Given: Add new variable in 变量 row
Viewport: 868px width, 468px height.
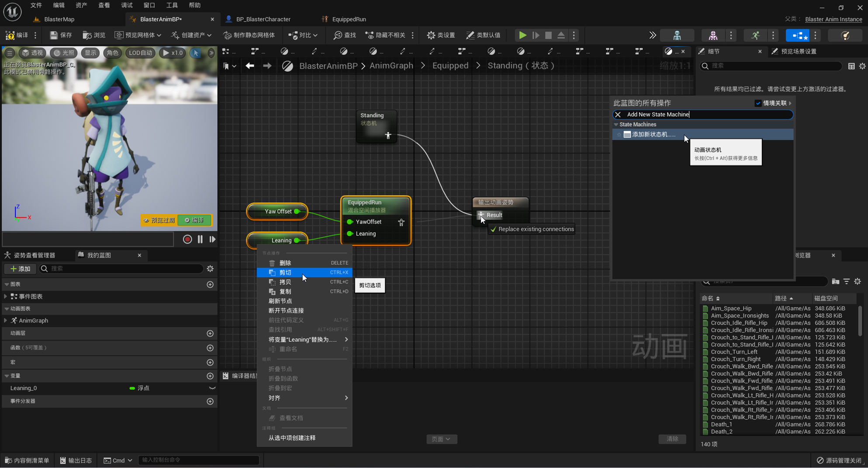Looking at the screenshot, I should coord(210,376).
